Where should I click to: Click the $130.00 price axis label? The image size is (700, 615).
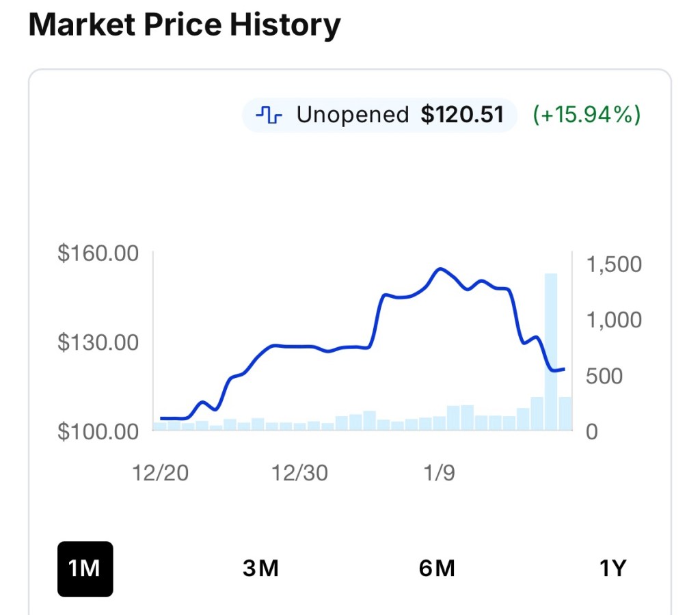[x=98, y=342]
